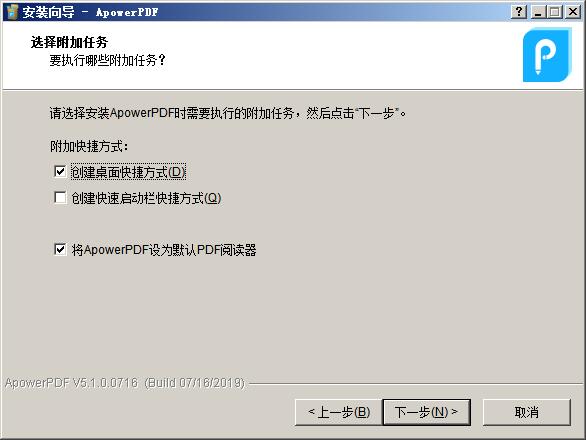Screen dimensions: 586x440
Task: Click the blue ApowerPDF logo
Action: coord(547,55)
